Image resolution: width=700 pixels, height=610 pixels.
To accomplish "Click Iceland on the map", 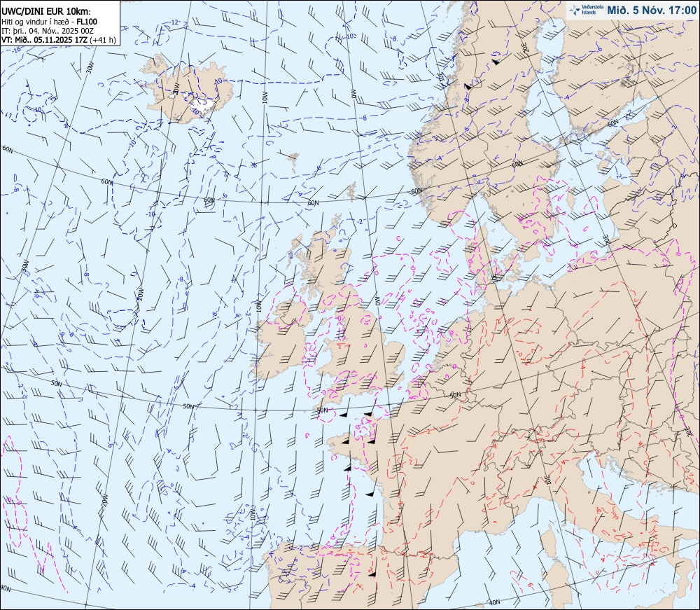I will click(x=188, y=90).
